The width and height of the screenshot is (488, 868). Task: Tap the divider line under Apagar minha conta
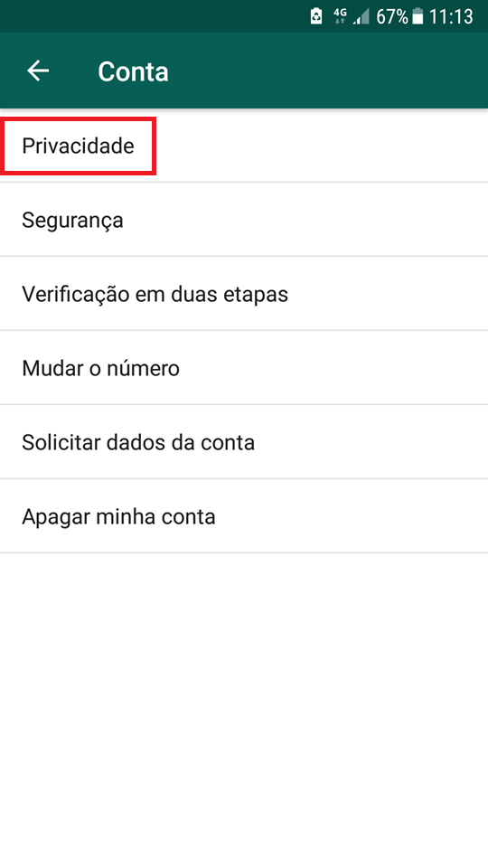coord(244,552)
